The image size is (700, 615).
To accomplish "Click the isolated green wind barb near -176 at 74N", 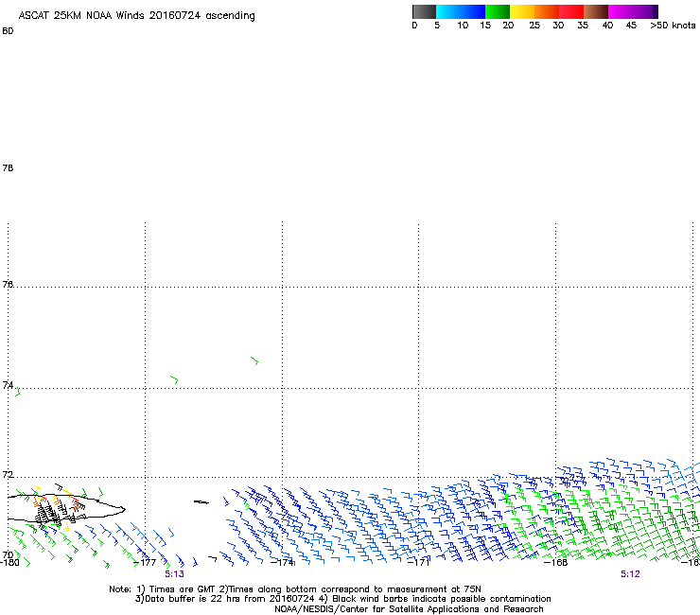I will (x=175, y=379).
